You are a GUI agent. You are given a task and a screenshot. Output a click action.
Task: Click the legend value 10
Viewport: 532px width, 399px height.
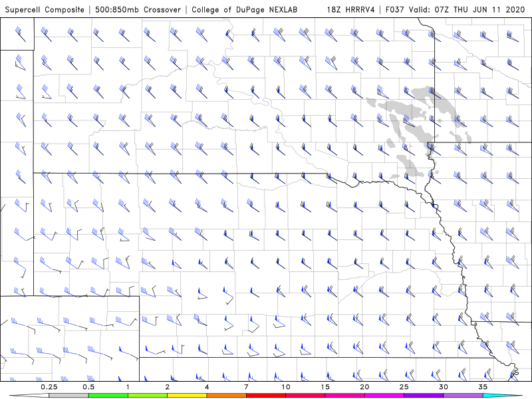[x=286, y=387]
